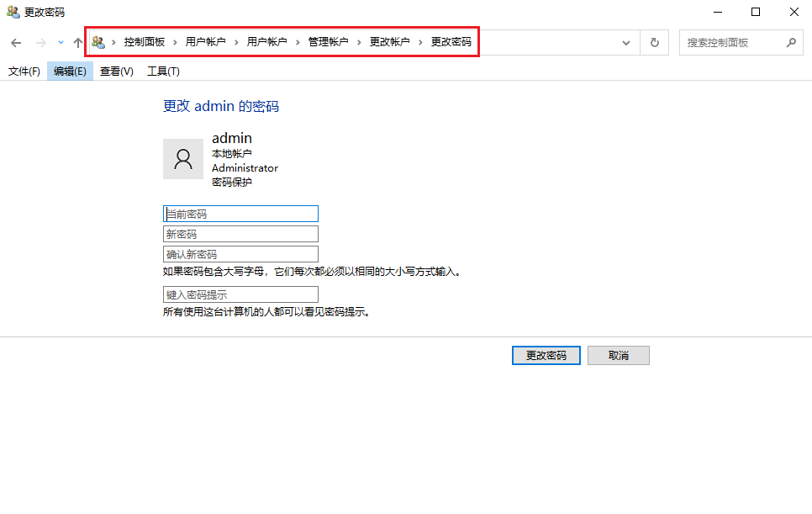
Task: Open the address bar history dropdown
Action: (625, 42)
